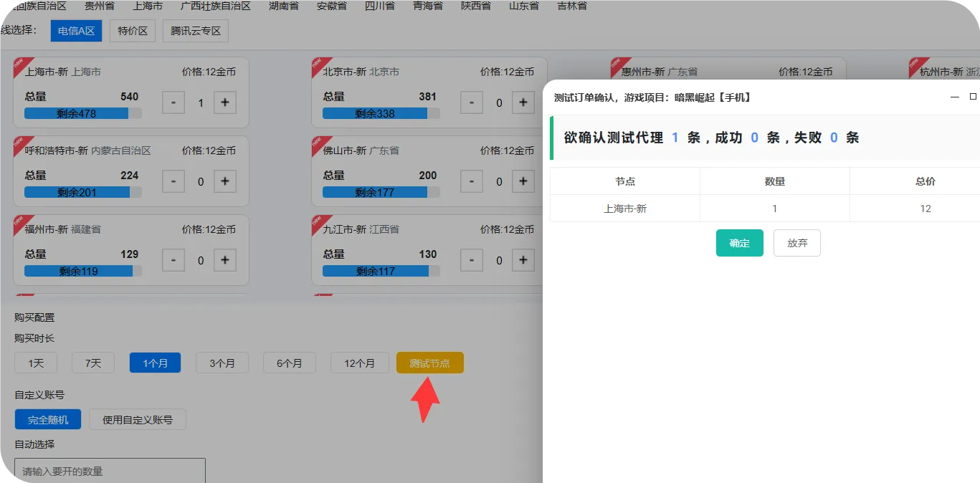
Task: Increase quantity for 佛山市-新 node
Action: coord(523,181)
